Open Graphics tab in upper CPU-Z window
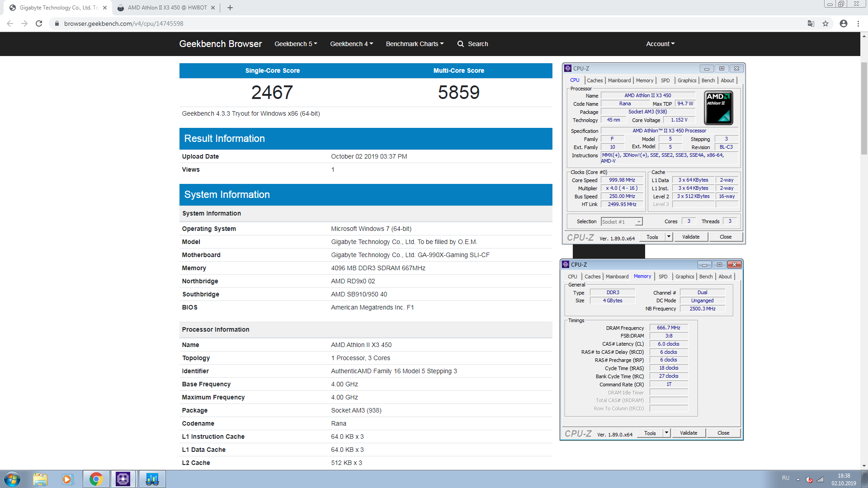 pyautogui.click(x=687, y=80)
